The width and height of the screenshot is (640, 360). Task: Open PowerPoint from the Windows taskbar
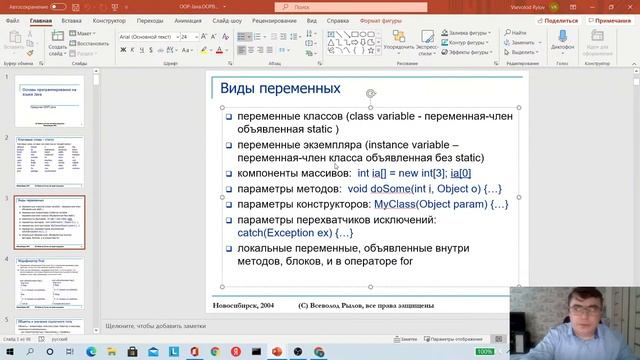coord(277,351)
